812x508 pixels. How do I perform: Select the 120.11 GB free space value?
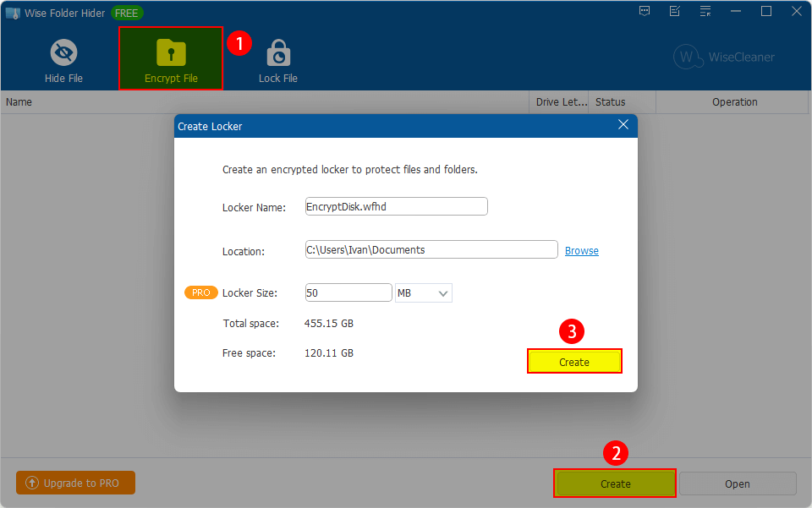(329, 352)
